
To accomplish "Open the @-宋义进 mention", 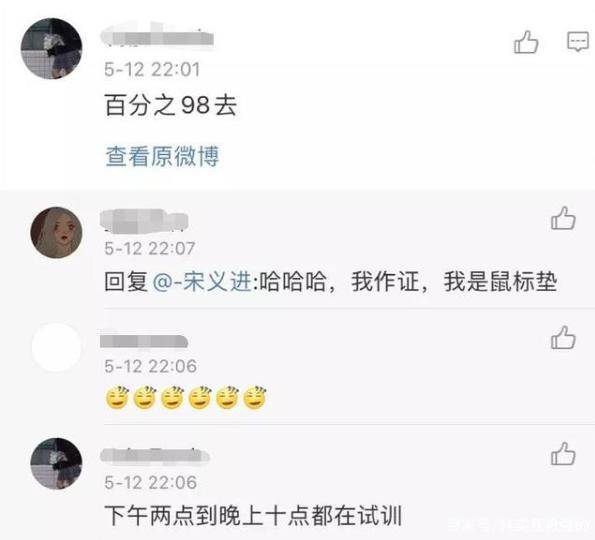I will pyautogui.click(x=202, y=282).
